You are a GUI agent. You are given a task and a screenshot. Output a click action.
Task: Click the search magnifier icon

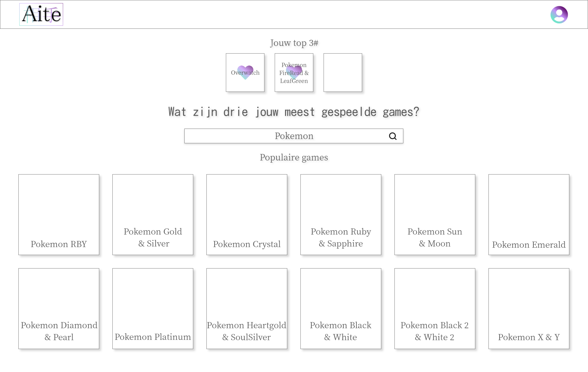click(393, 136)
